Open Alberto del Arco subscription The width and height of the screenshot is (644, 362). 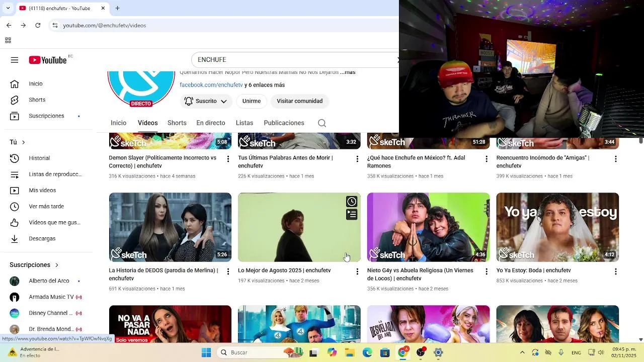[48, 281]
